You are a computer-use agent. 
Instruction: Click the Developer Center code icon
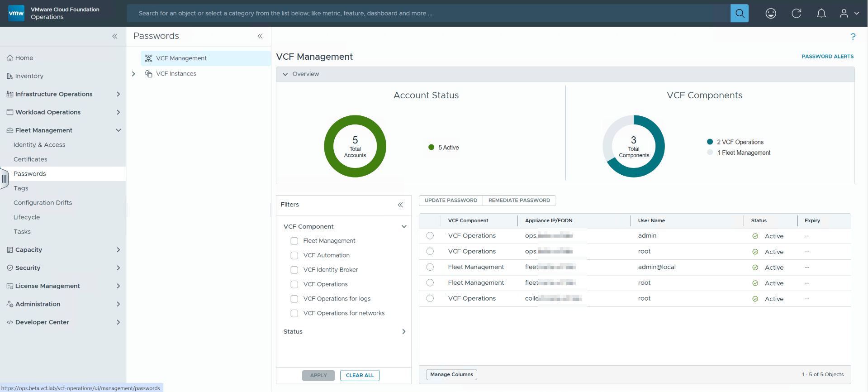[10, 322]
